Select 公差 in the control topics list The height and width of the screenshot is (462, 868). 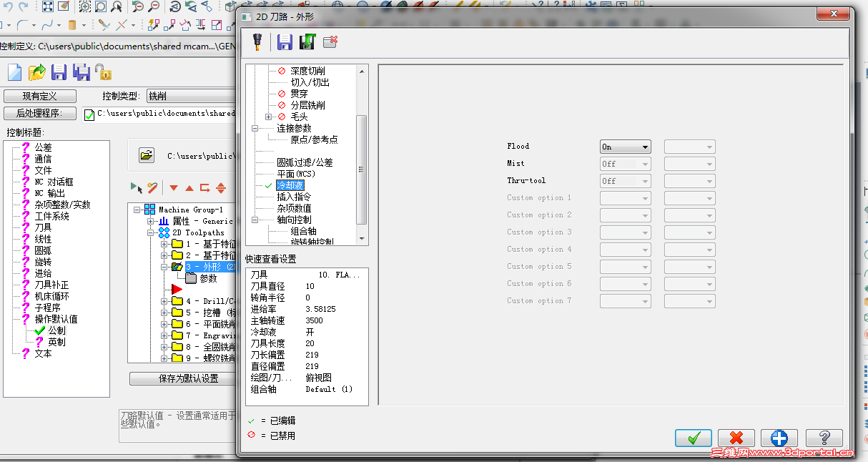[x=43, y=147]
